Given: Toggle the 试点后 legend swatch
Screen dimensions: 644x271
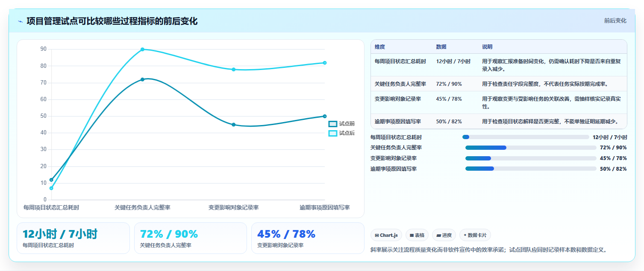Looking at the screenshot, I should click(333, 133).
